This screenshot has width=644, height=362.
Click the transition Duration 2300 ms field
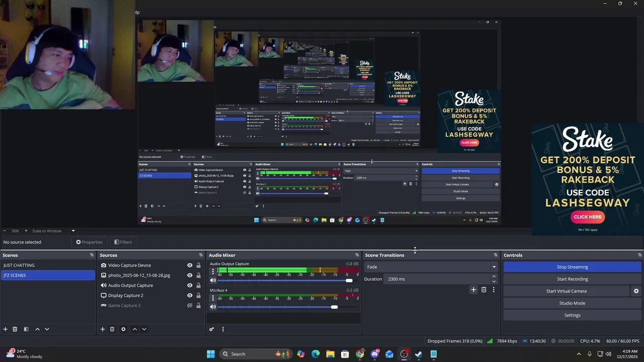tap(438, 279)
